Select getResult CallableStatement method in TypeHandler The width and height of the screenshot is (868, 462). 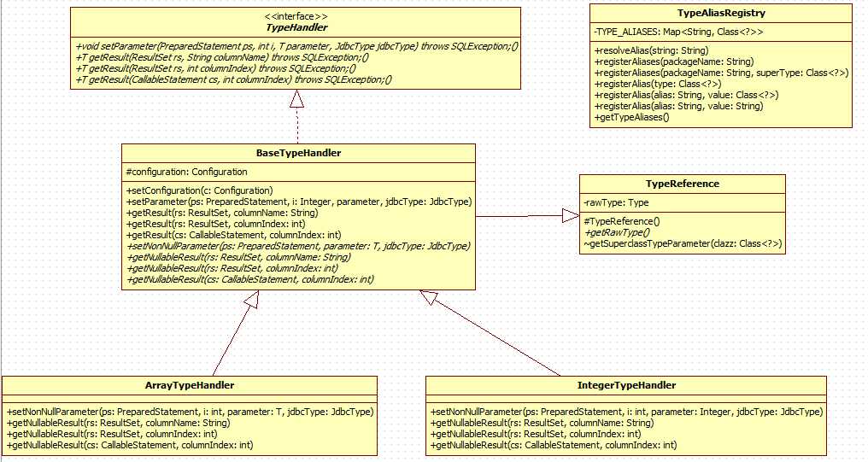click(x=233, y=79)
